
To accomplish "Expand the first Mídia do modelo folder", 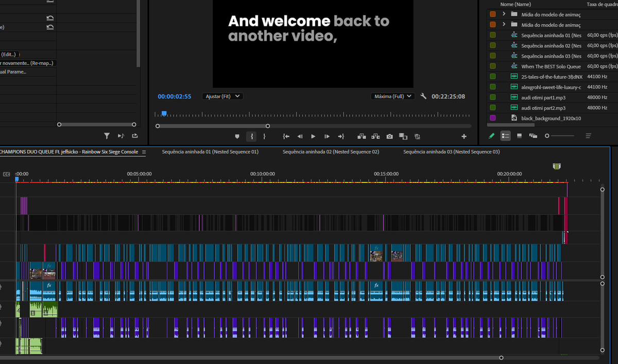I will coord(504,14).
